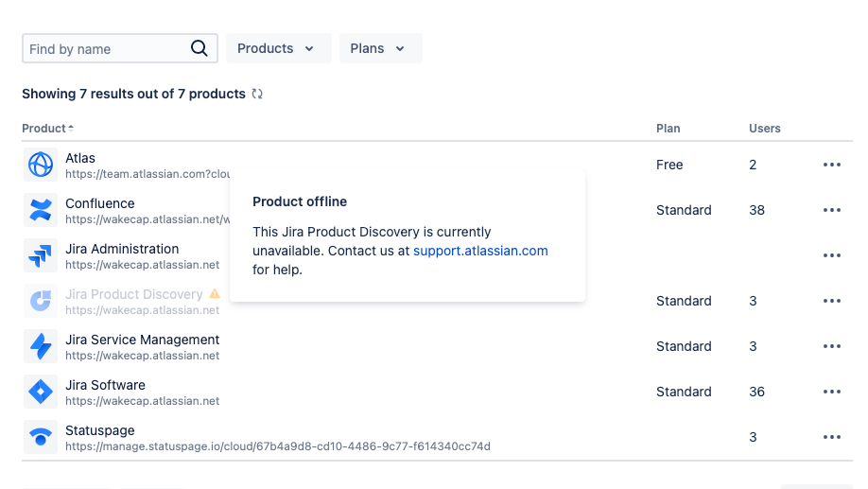Open support.atlassian.com link in popup

(x=480, y=251)
